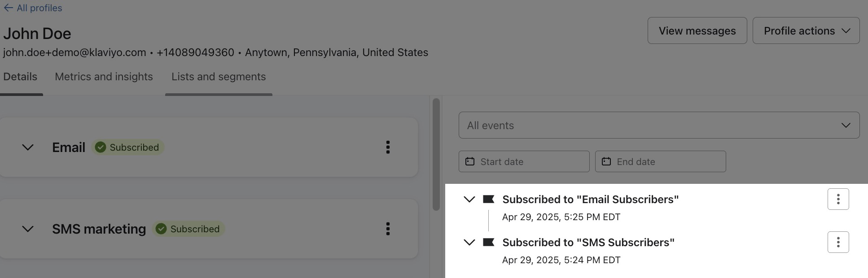Open the Email card kebab menu
This screenshot has height=278, width=868.
[x=388, y=148]
